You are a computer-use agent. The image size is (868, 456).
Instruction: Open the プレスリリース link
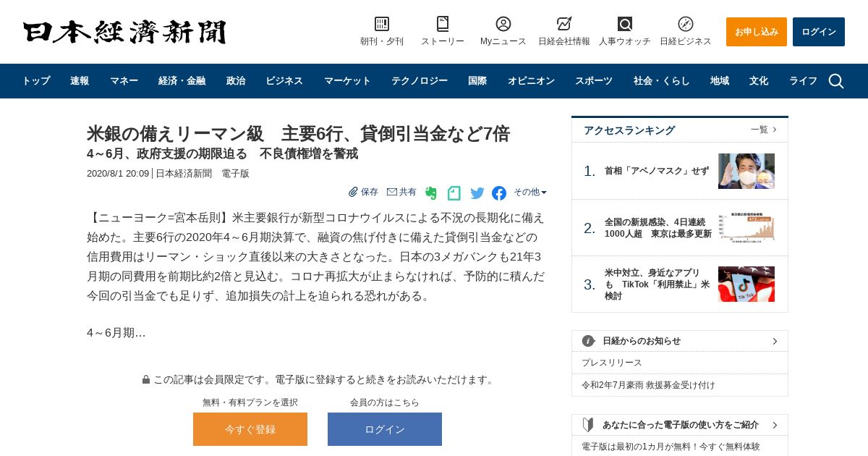tap(612, 363)
